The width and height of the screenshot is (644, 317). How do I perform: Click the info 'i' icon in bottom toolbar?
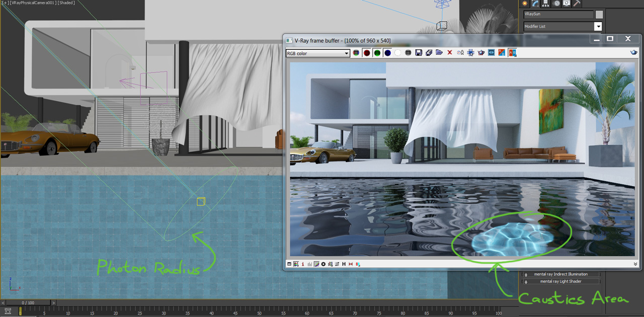303,264
